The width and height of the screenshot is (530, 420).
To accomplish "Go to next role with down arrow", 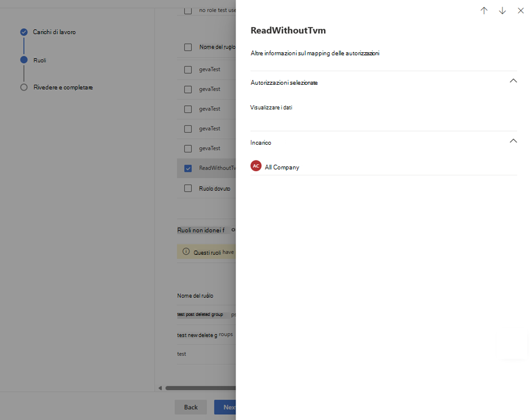I will click(502, 11).
